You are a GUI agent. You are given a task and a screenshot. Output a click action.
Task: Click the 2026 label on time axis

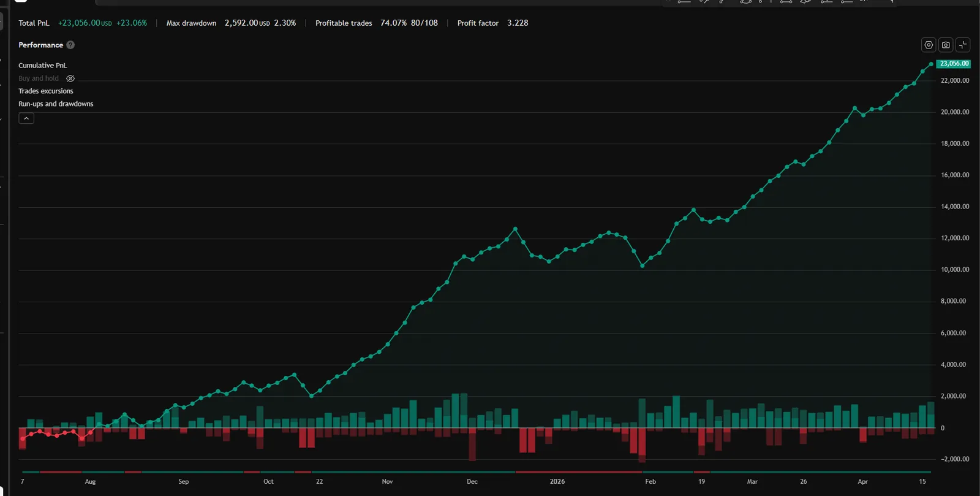557,482
